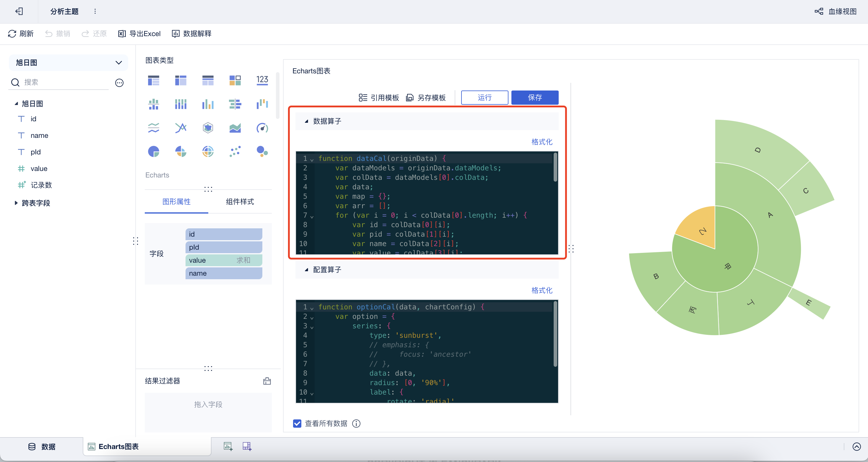Pick the scatter plot chart icon
The width and height of the screenshot is (868, 462).
tap(235, 151)
